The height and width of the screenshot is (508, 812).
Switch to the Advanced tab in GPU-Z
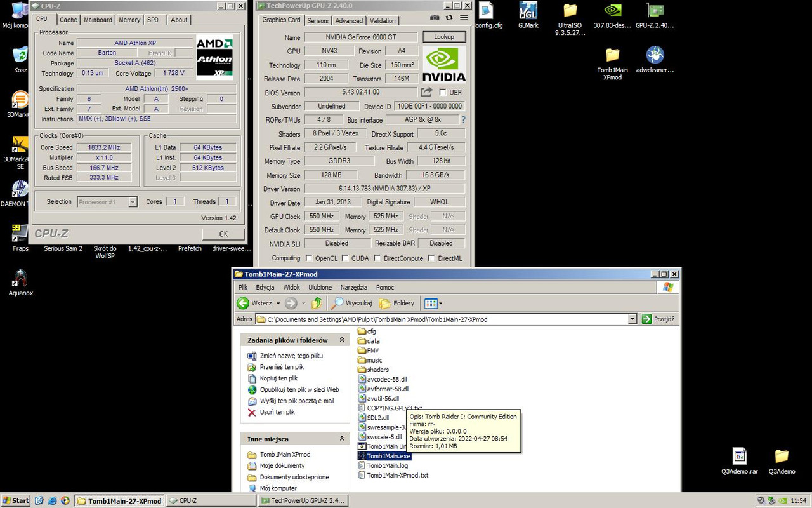click(x=349, y=21)
